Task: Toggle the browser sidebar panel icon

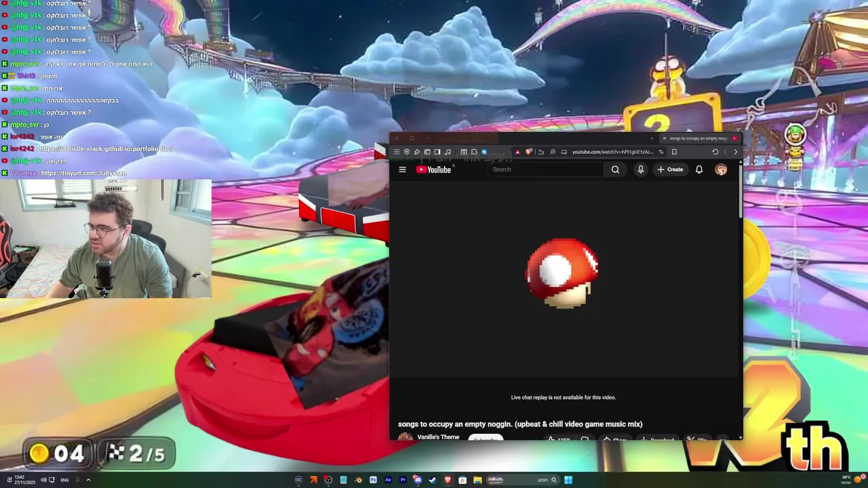Action: [437, 152]
